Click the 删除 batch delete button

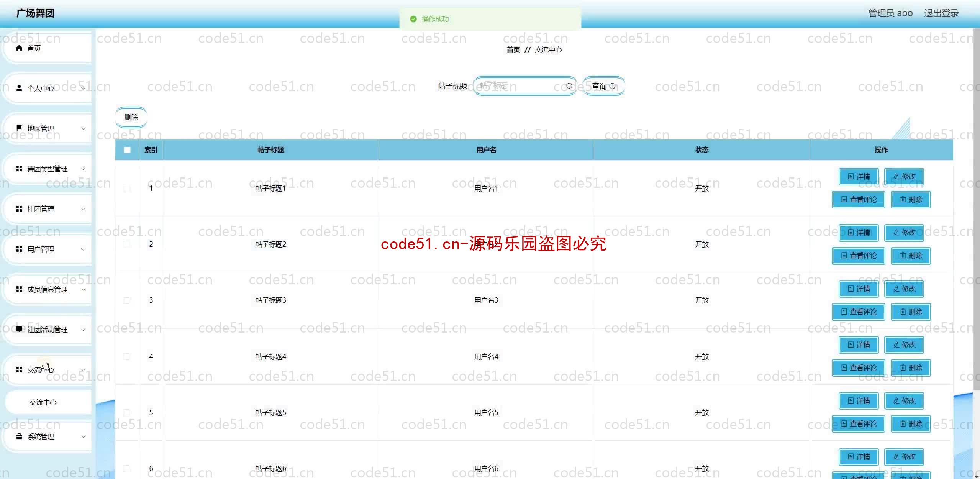(x=131, y=117)
